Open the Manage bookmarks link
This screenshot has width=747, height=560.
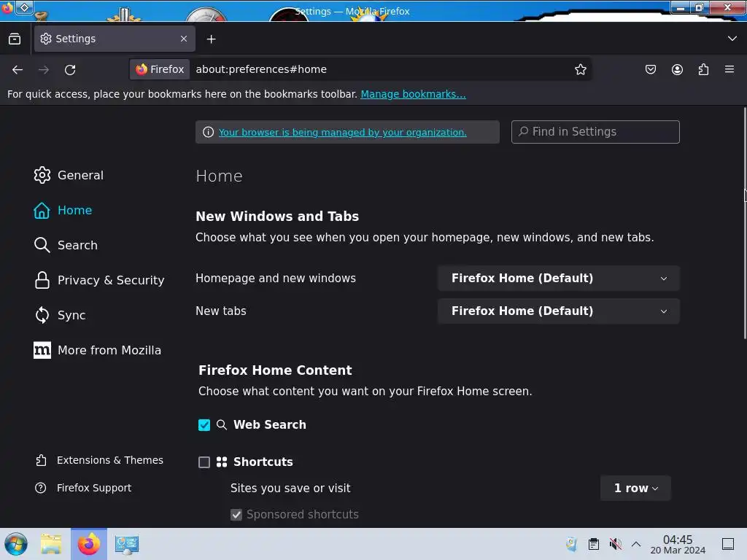(413, 94)
